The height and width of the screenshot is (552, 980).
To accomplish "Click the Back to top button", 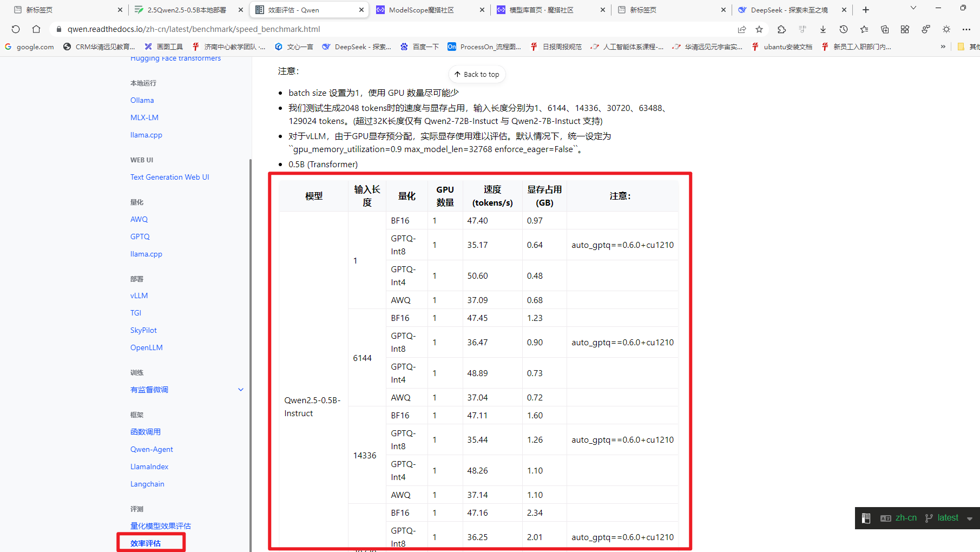I will 477,75.
